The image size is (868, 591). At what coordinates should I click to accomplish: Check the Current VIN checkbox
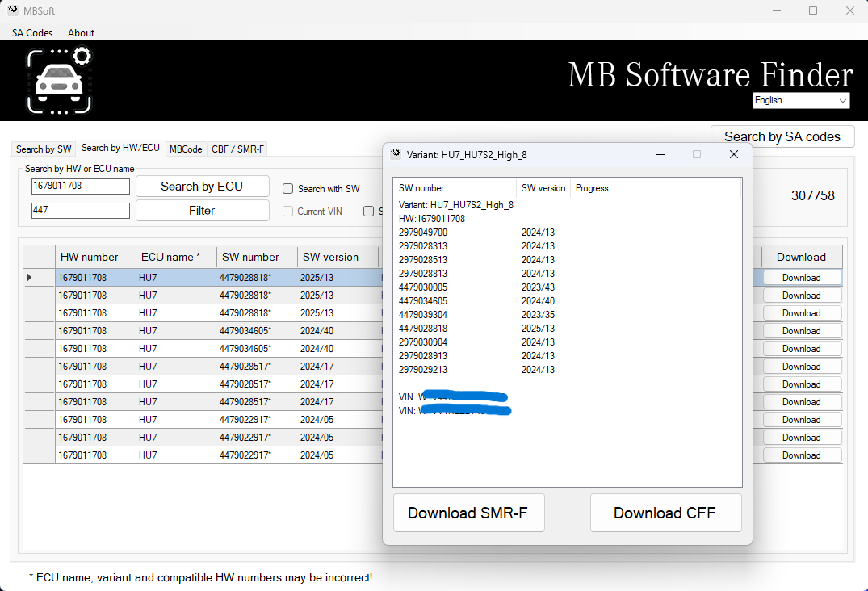tap(287, 211)
